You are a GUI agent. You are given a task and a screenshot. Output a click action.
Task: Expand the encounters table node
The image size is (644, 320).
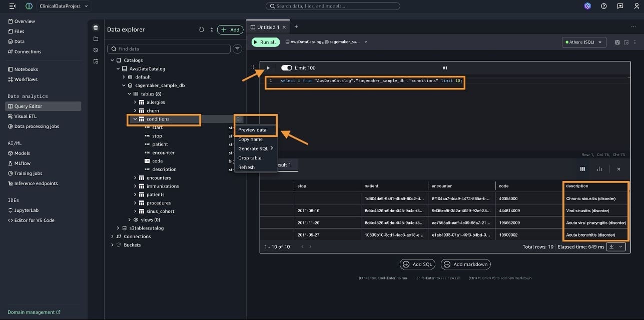coord(135,178)
